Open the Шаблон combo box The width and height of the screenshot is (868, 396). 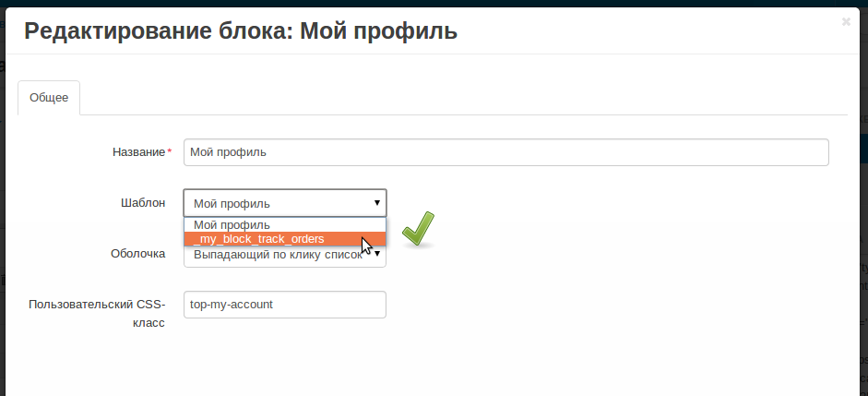(x=277, y=203)
